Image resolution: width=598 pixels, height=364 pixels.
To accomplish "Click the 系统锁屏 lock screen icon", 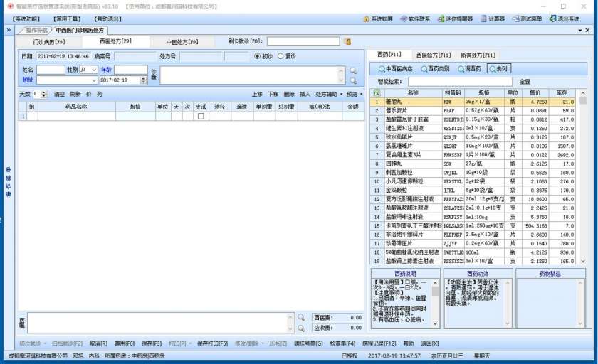I will (x=365, y=19).
